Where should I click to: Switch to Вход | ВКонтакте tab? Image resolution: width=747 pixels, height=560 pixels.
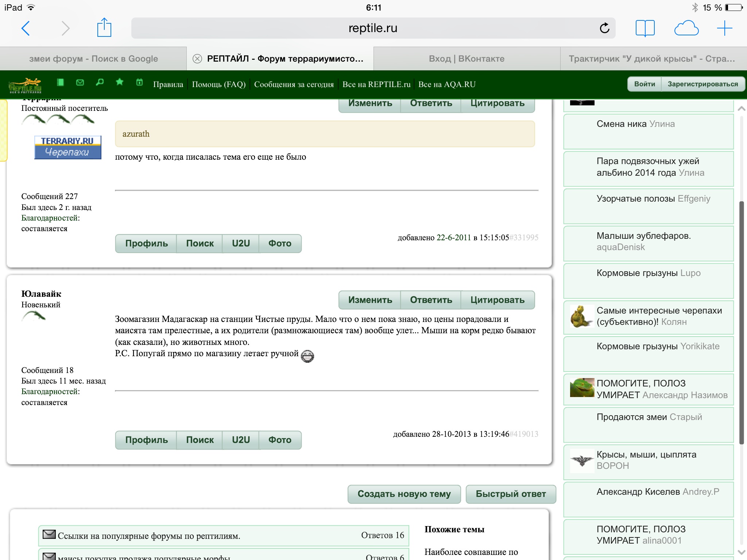coord(467,59)
